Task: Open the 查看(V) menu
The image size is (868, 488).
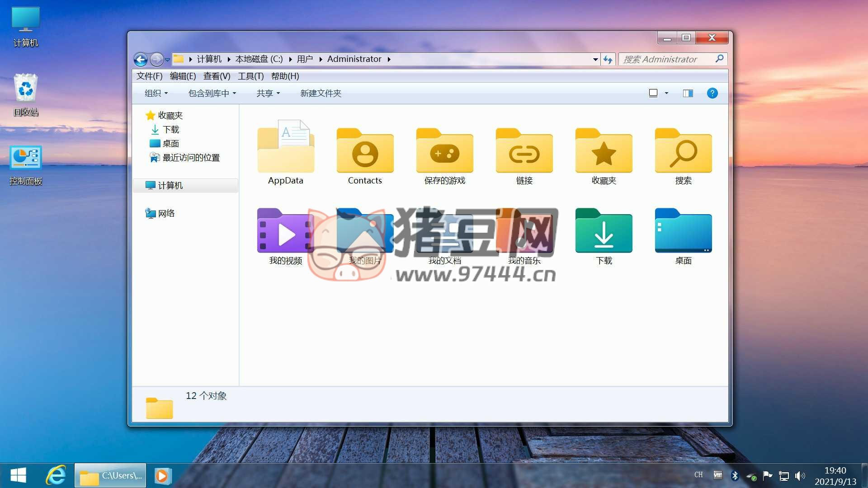Action: (x=217, y=76)
